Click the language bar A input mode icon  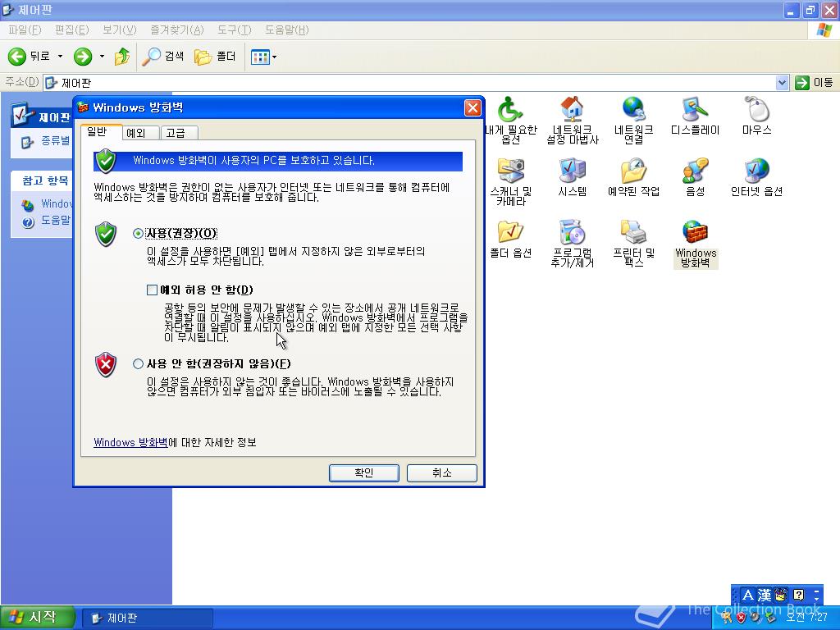(x=748, y=596)
